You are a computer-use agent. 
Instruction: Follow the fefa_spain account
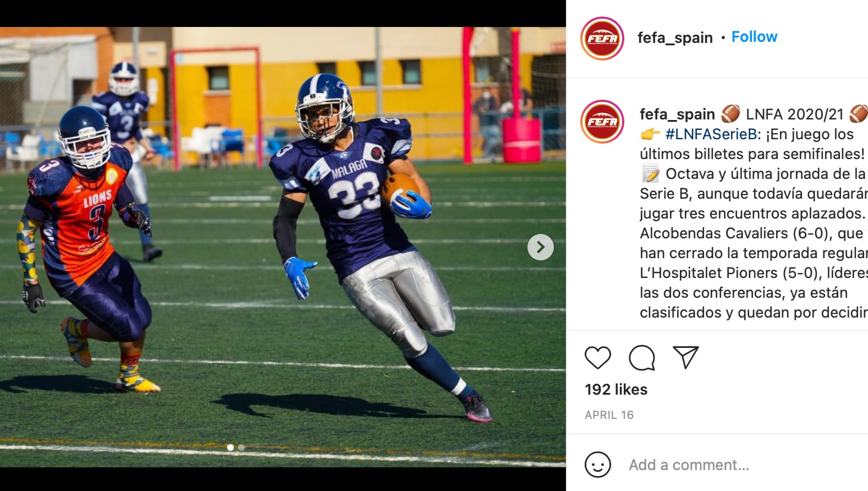pos(754,37)
